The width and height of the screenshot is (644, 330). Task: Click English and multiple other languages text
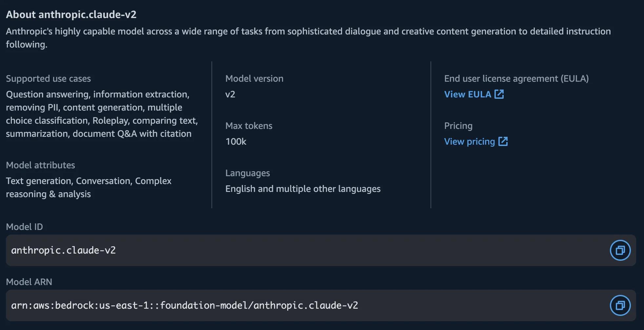(x=303, y=189)
